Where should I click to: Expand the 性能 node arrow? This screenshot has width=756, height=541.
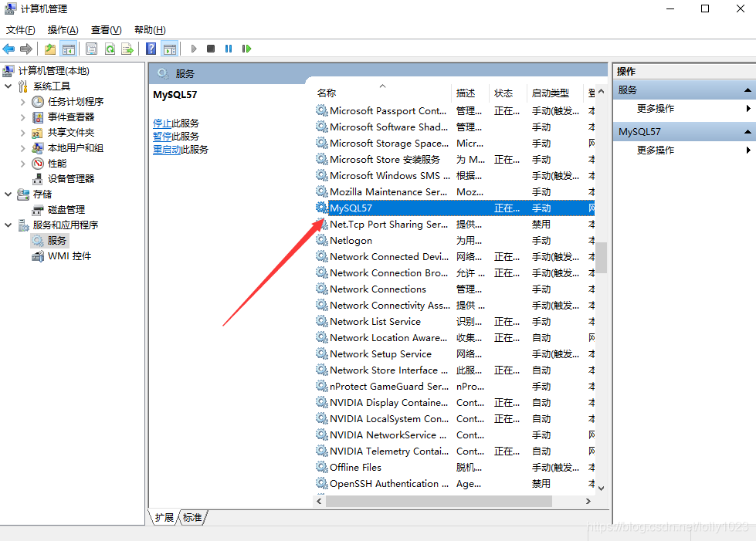22,164
